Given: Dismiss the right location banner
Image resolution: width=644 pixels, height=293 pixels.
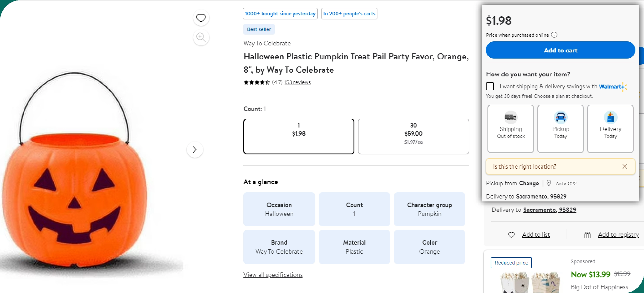Looking at the screenshot, I should pos(625,166).
